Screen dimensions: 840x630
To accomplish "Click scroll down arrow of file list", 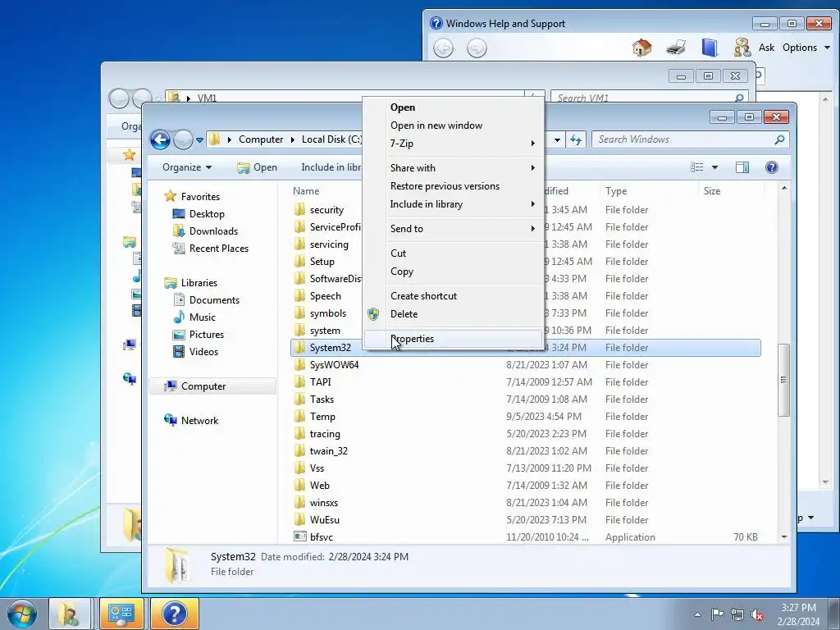I will [783, 536].
